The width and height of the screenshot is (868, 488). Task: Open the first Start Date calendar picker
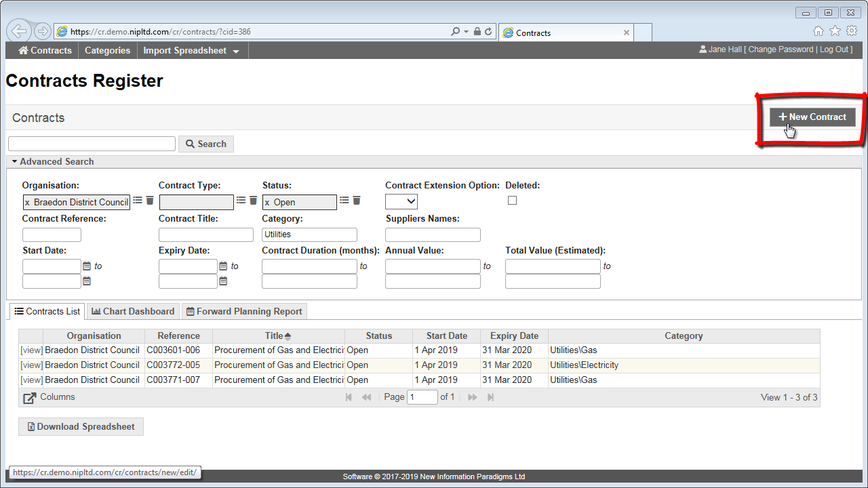[x=87, y=266]
